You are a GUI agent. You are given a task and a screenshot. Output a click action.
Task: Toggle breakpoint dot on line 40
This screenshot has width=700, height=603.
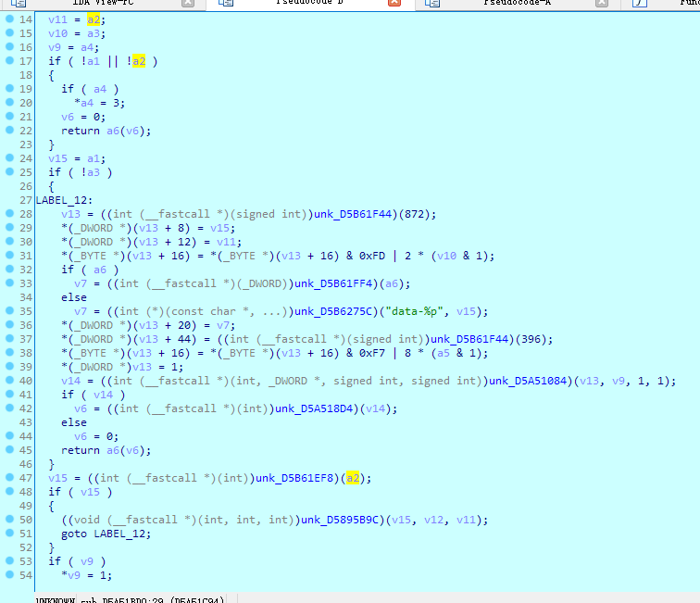click(x=9, y=380)
